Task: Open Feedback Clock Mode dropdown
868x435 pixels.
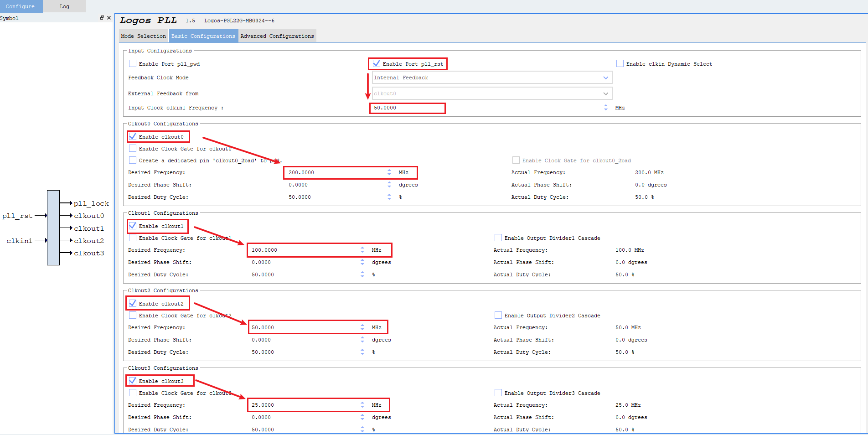Action: (x=492, y=78)
